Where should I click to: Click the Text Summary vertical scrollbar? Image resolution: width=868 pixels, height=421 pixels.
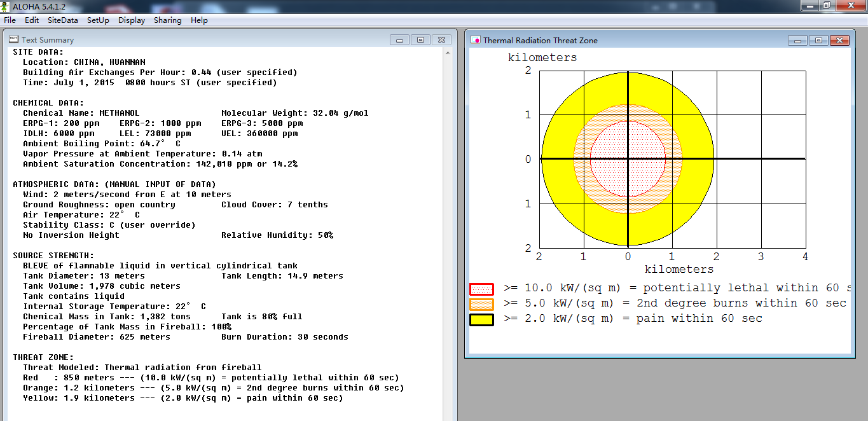[446, 234]
